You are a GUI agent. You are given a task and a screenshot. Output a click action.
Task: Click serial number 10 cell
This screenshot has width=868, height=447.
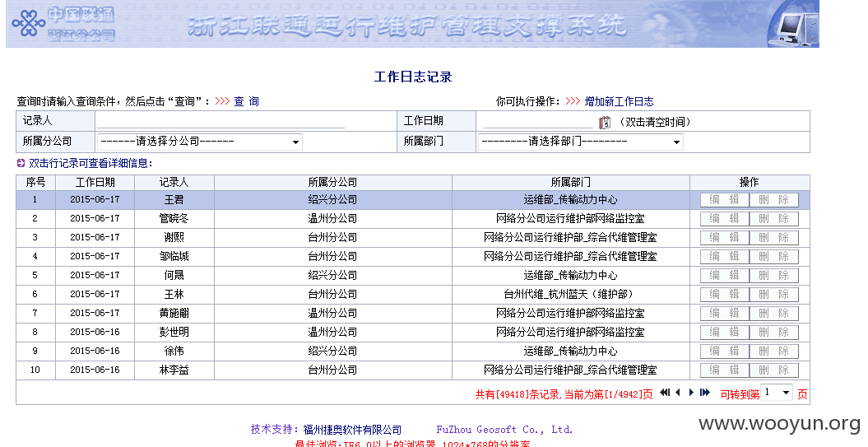(x=35, y=370)
